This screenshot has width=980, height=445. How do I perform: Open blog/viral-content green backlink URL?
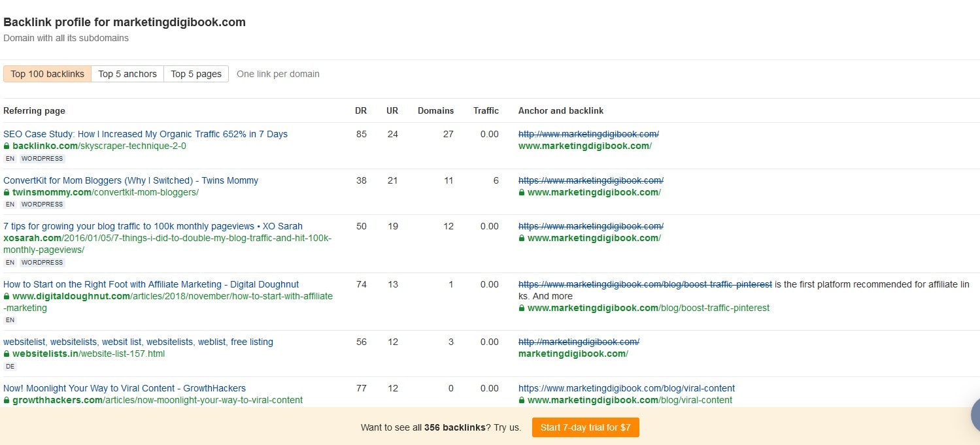(630, 400)
